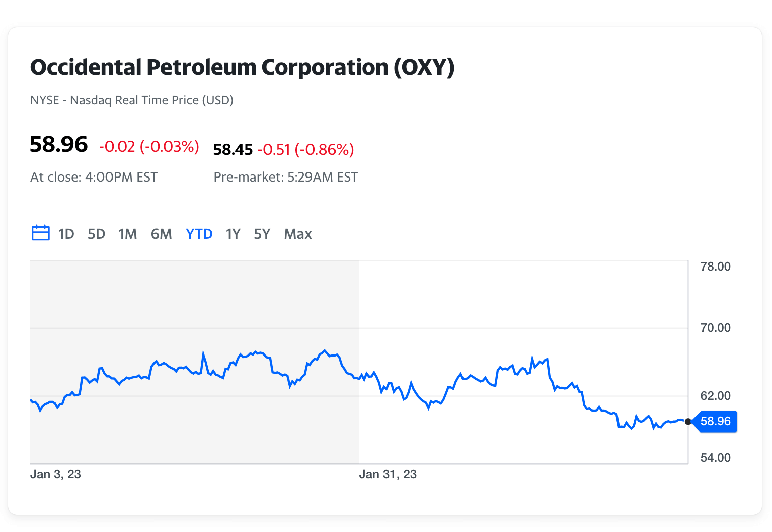Click the black endpoint dot on the chart line
This screenshot has height=532, width=772.
click(688, 421)
